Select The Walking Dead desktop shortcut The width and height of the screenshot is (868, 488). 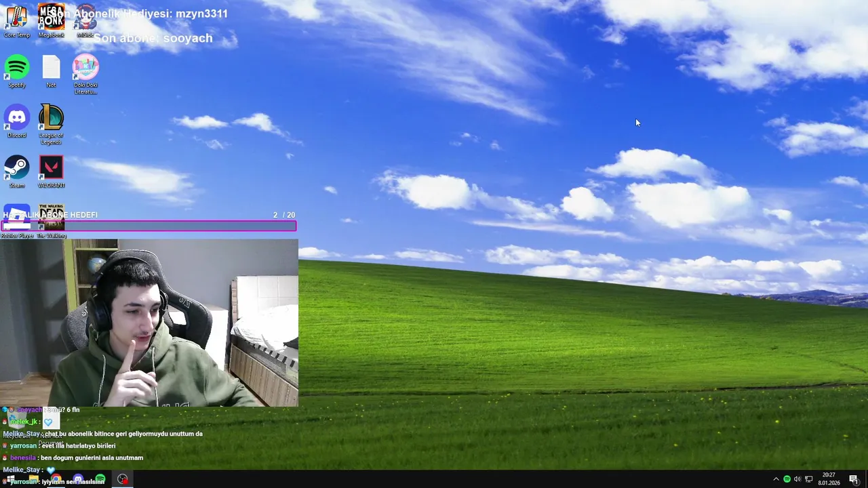[x=52, y=222]
